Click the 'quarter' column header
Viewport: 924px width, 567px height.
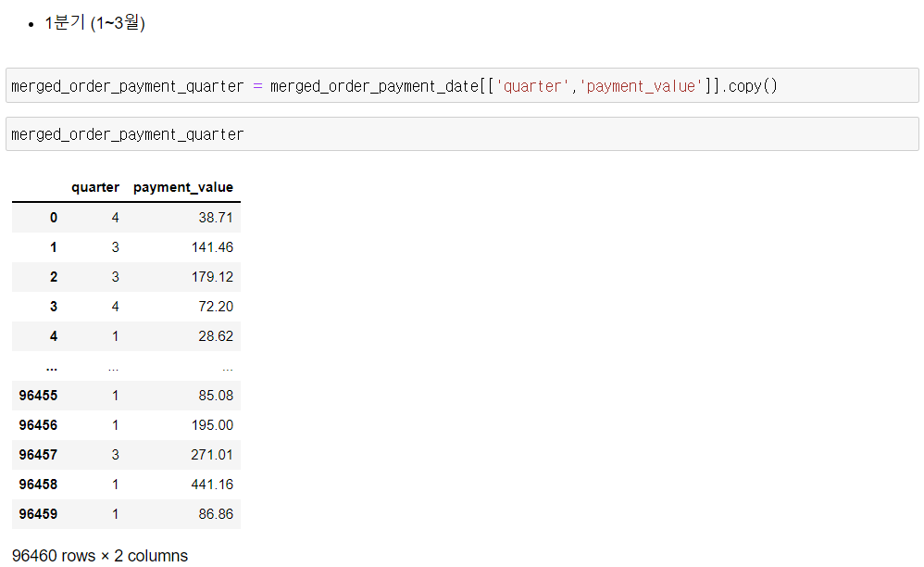(95, 187)
